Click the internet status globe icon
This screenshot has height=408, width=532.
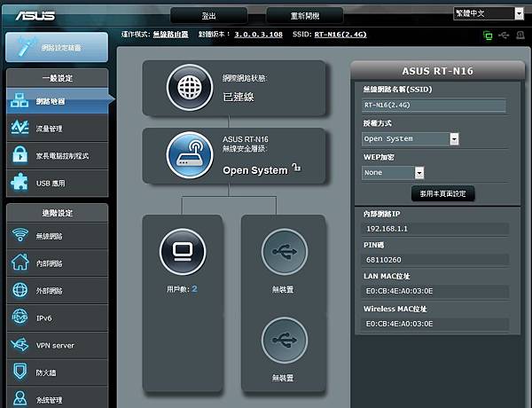190,88
